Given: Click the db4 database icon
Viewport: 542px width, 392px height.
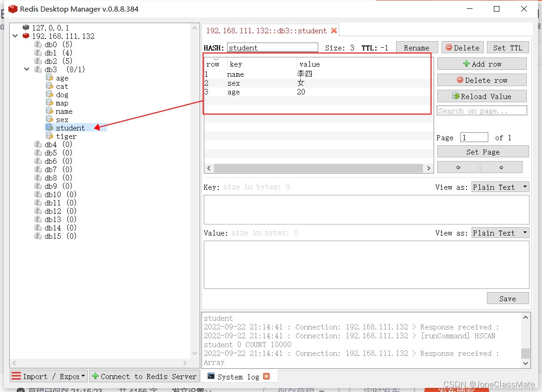Looking at the screenshot, I should [38, 144].
